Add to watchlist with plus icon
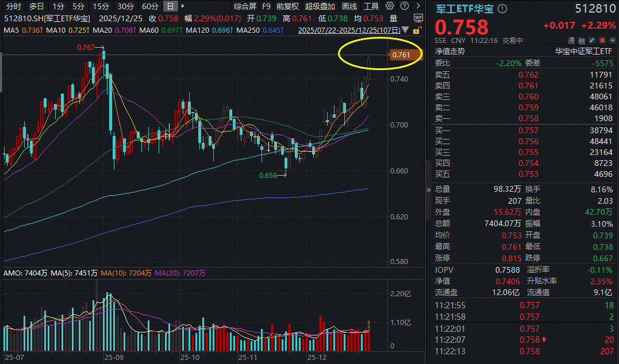 [x=612, y=40]
